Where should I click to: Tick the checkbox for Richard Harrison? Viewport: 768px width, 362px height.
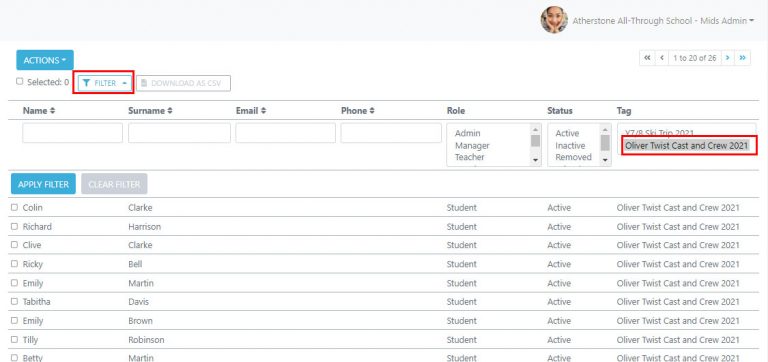tap(14, 227)
